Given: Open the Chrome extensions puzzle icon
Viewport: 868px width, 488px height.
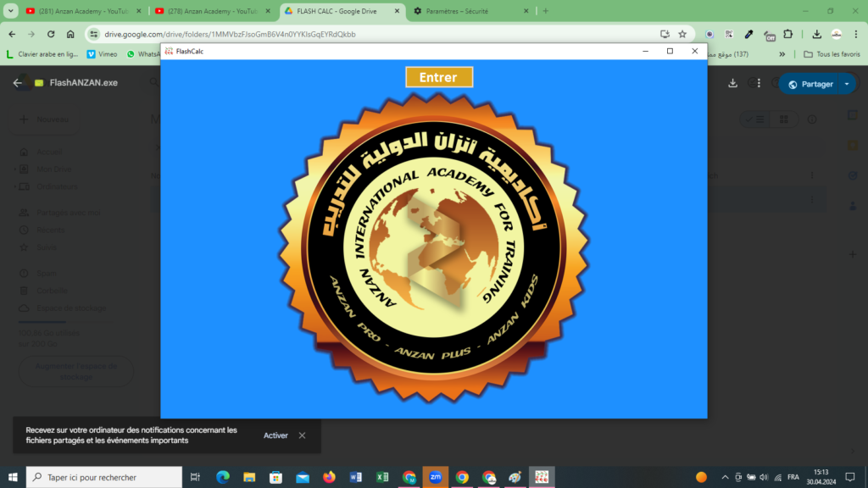Looking at the screenshot, I should (788, 34).
